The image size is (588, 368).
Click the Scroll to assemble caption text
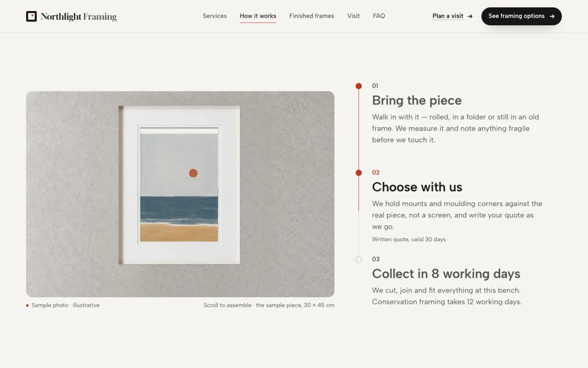[x=269, y=305]
